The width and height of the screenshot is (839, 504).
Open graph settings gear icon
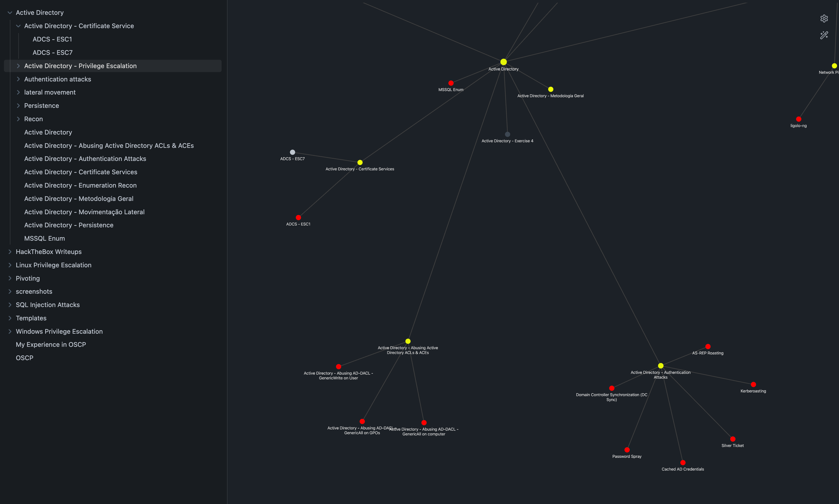(824, 19)
